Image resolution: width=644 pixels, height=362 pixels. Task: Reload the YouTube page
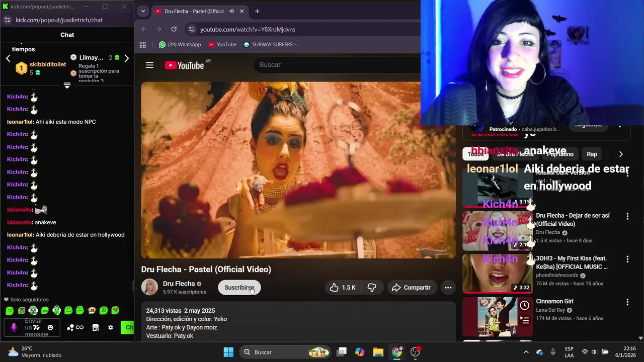click(174, 29)
